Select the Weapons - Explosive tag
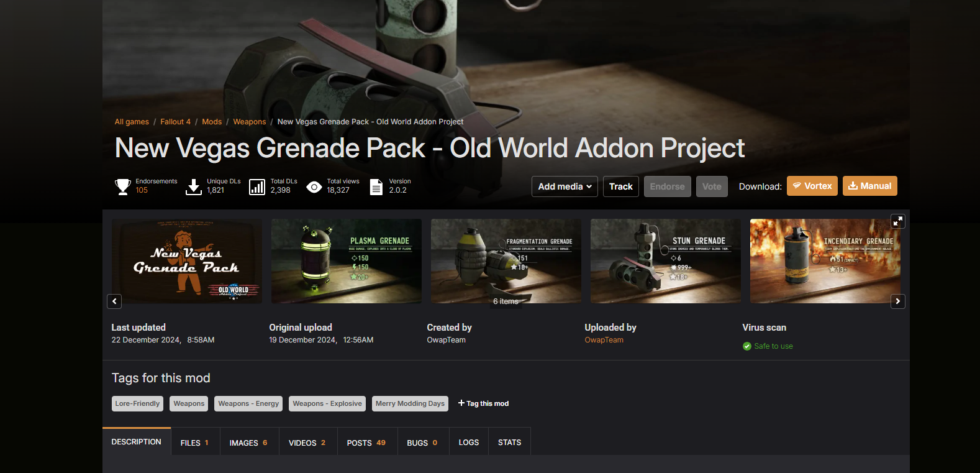Image resolution: width=980 pixels, height=473 pixels. pyautogui.click(x=327, y=403)
